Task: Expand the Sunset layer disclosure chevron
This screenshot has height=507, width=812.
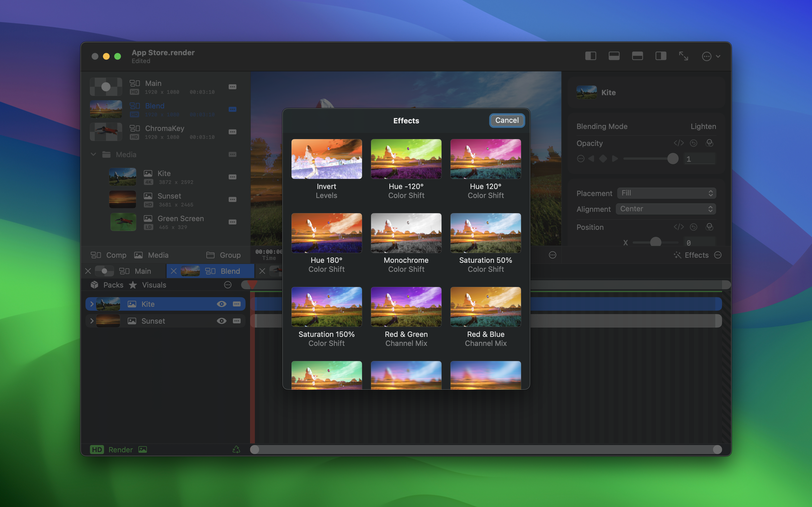Action: click(92, 321)
